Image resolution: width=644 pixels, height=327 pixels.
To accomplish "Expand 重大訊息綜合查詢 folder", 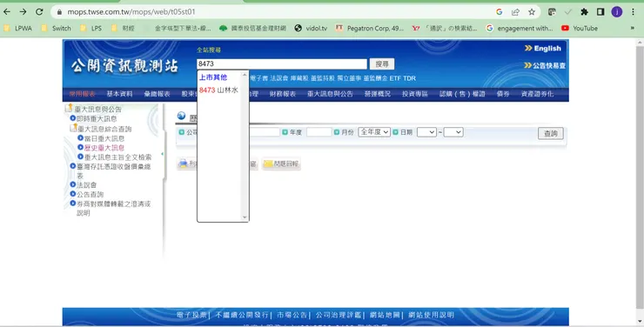I will 104,129.
